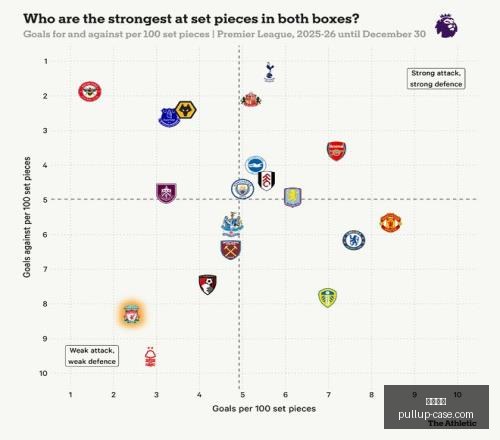Click the Tottenham Hotspur crest

pos(269,72)
